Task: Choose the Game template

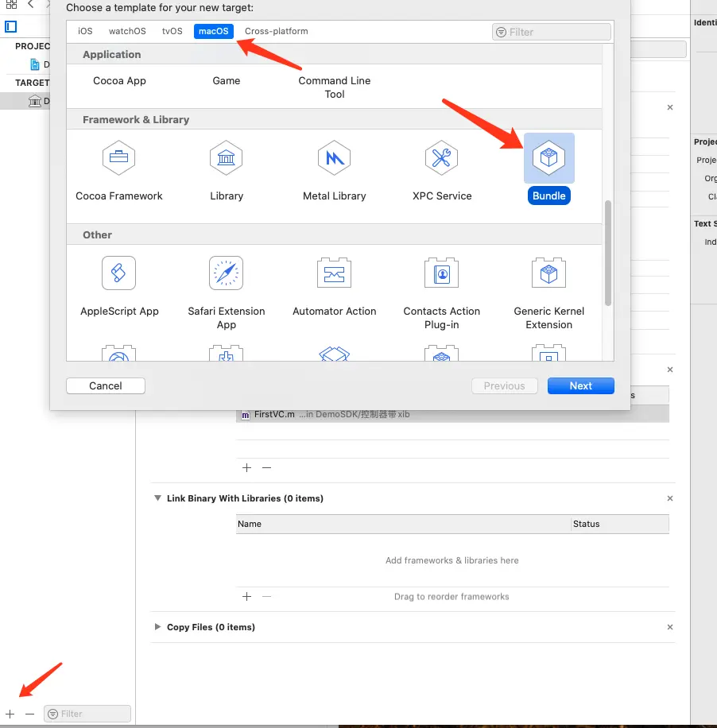Action: coord(227,81)
